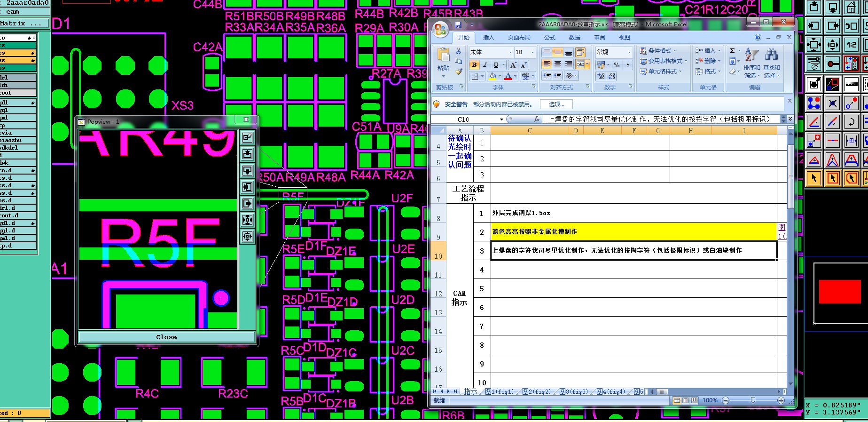Screen dimensions: 868x422
Task: Increase font size with the larger A icon
Action: tap(514, 65)
